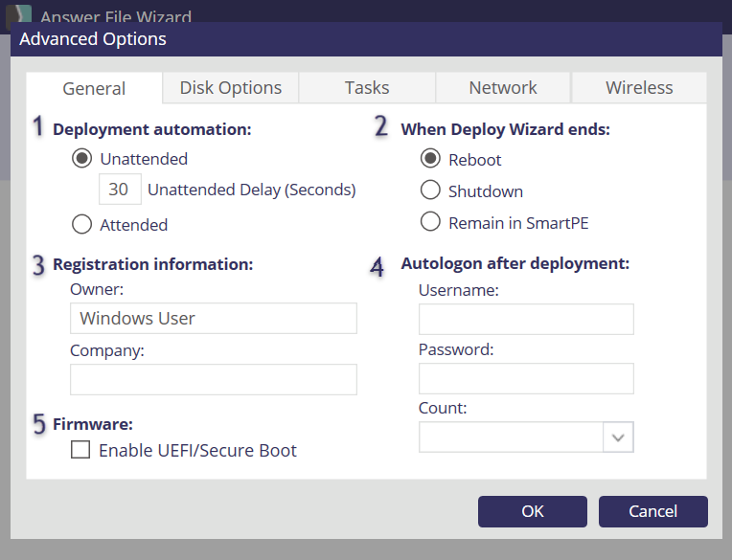The width and height of the screenshot is (732, 560).
Task: Choose Attended deployment automation
Action: pos(82,225)
